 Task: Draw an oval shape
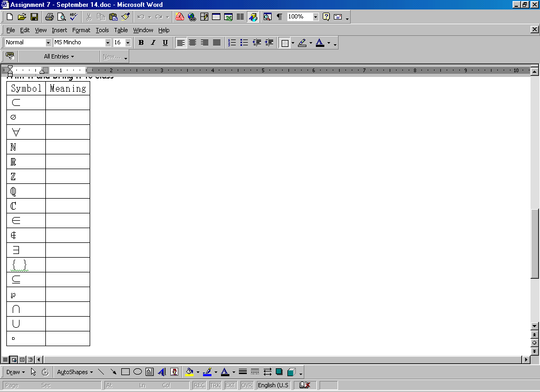point(138,372)
